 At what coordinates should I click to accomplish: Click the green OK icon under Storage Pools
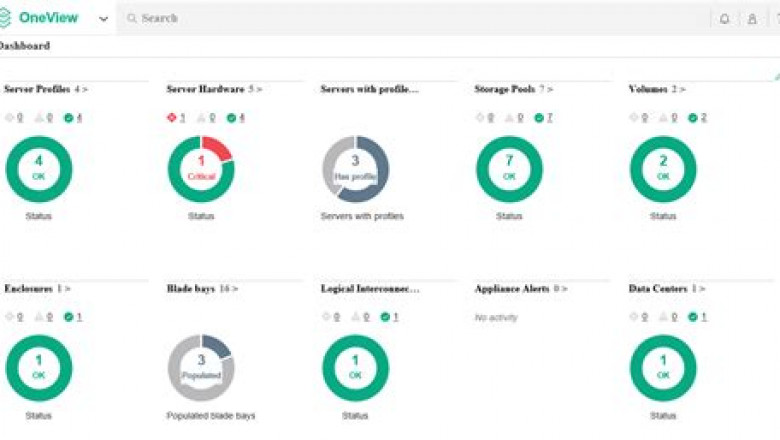click(x=539, y=117)
